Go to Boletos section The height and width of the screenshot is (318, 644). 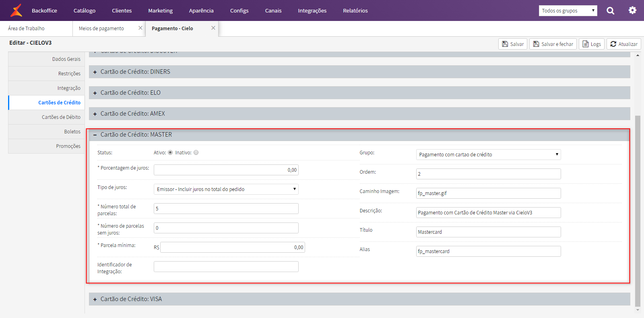[x=46, y=132]
